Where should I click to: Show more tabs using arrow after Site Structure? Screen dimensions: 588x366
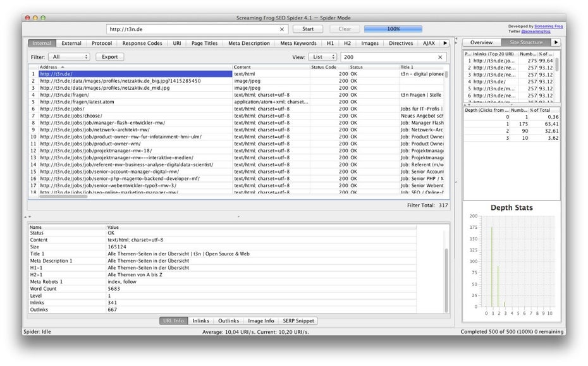pyautogui.click(x=556, y=42)
